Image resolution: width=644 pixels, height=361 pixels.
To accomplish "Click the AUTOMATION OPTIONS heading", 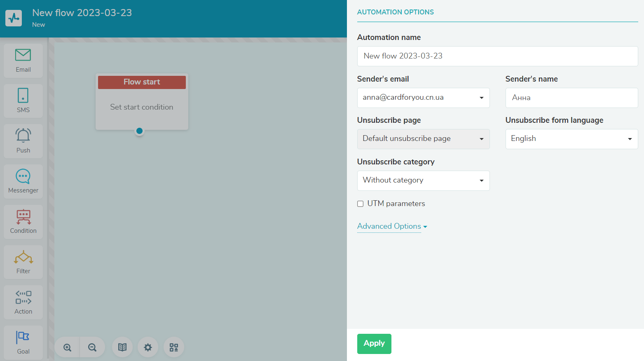I will coord(395,12).
